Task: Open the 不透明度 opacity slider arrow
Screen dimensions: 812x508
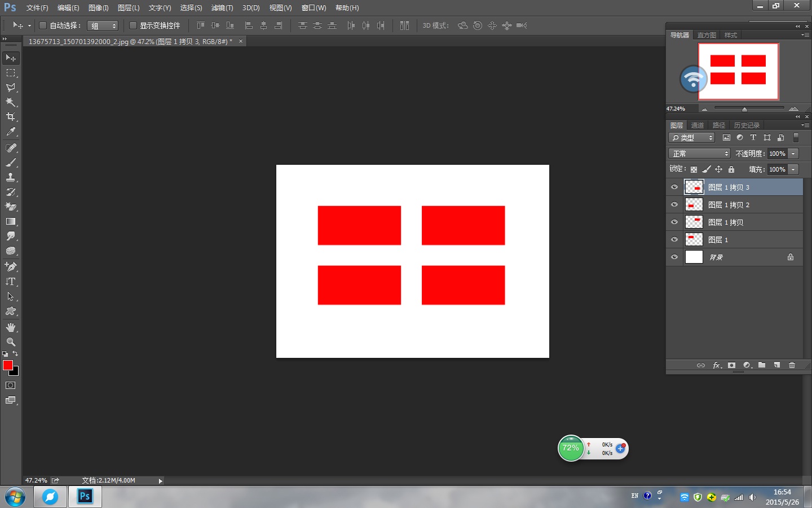Action: tap(793, 154)
